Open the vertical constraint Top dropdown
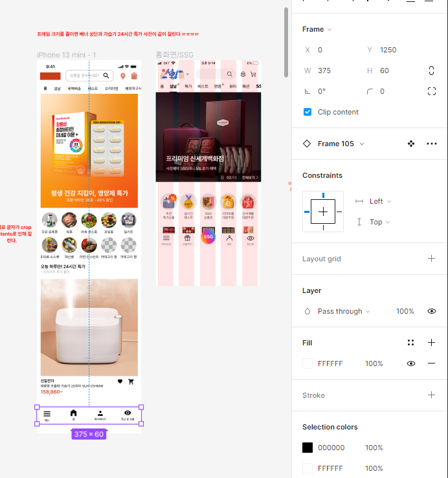This screenshot has height=478, width=448. click(x=379, y=222)
